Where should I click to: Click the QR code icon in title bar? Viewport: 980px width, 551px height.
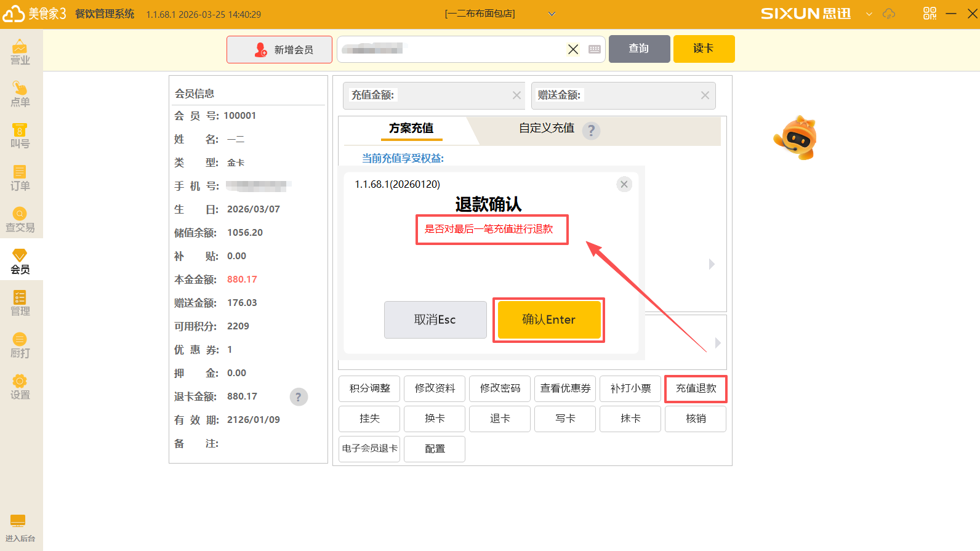click(930, 14)
